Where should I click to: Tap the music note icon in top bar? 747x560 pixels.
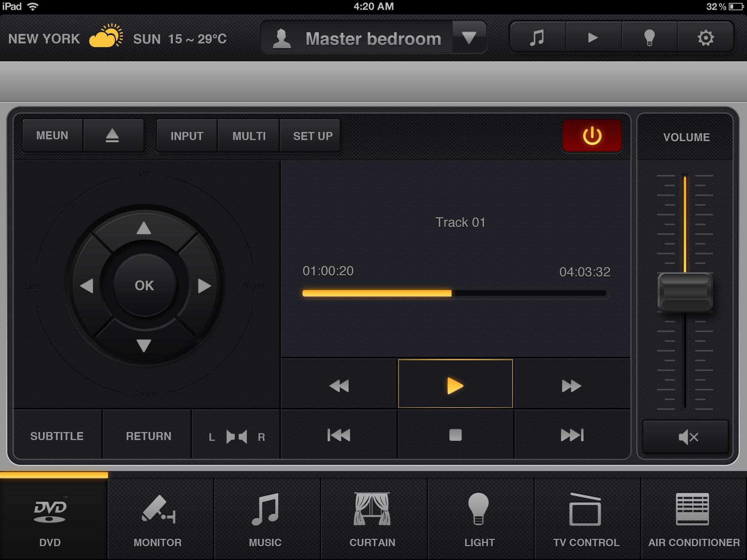[x=537, y=38]
